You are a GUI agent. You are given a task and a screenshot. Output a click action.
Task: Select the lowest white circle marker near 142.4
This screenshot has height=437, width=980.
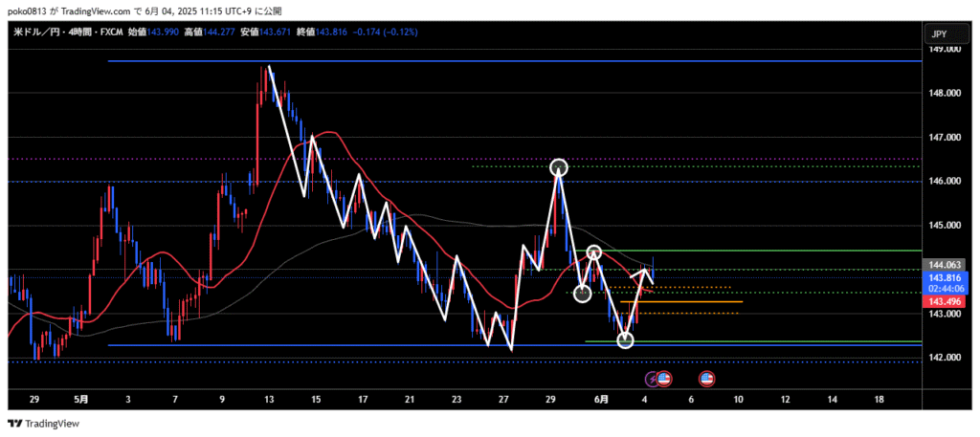pyautogui.click(x=625, y=339)
